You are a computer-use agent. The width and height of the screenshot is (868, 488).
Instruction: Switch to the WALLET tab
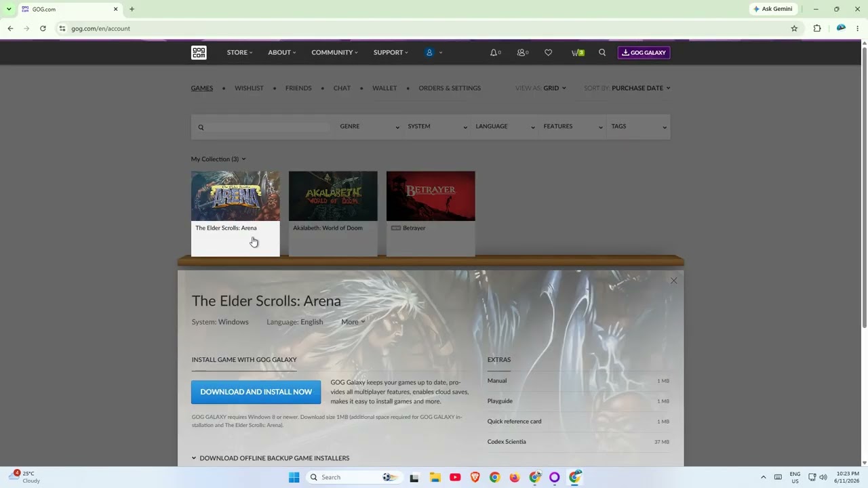tap(384, 88)
